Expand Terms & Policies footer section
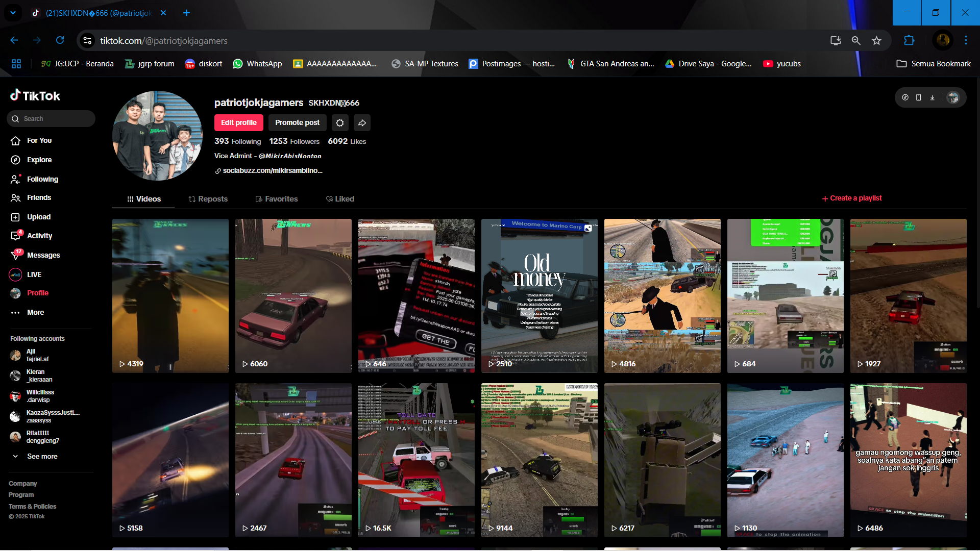Image resolution: width=980 pixels, height=551 pixels. pyautogui.click(x=33, y=507)
